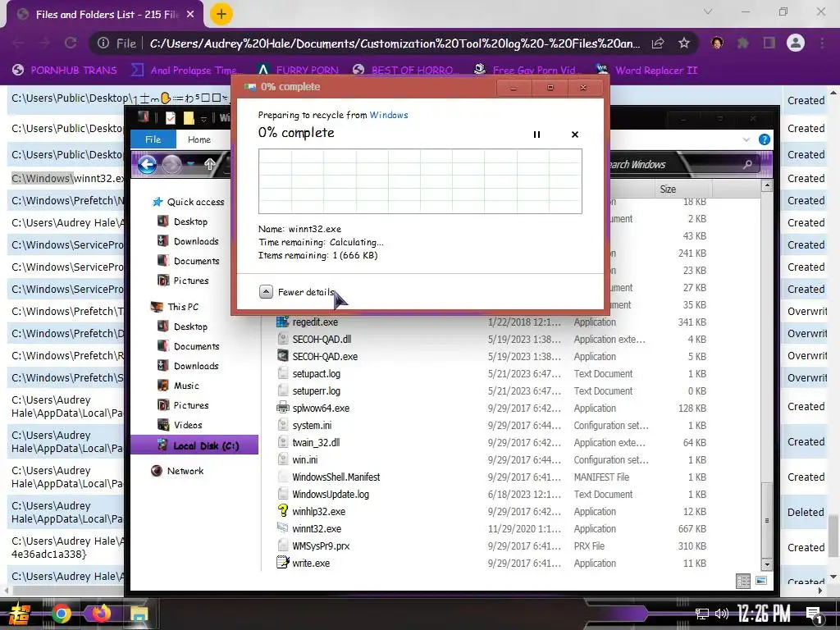
Task: Open Chrome profile avatar
Action: point(796,43)
